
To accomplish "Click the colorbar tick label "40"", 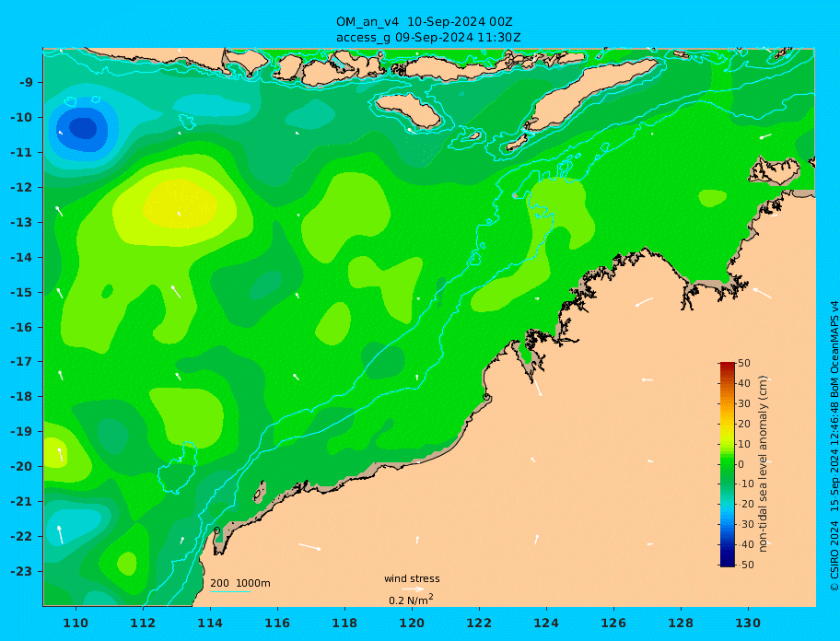I will [x=743, y=383].
